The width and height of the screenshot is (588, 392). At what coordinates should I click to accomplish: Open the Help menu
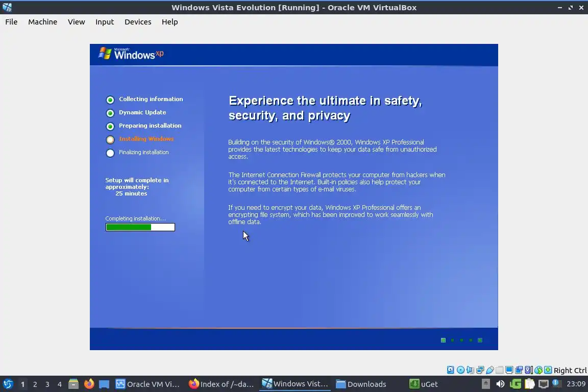pyautogui.click(x=169, y=22)
